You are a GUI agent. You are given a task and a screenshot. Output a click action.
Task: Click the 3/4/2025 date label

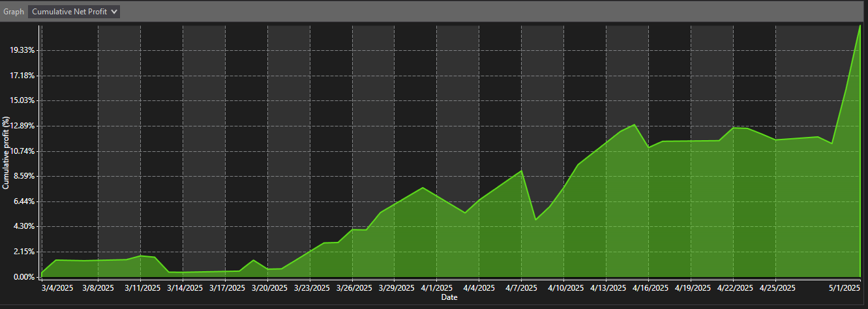coord(59,287)
